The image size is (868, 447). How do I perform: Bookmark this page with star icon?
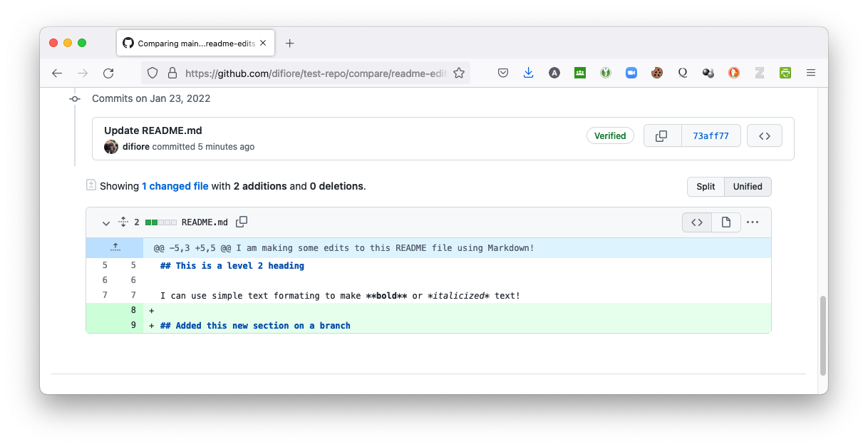[x=459, y=73]
